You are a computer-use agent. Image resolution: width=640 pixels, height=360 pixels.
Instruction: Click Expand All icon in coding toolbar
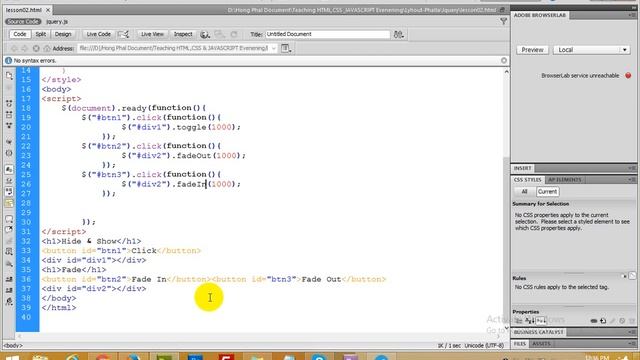[9, 126]
